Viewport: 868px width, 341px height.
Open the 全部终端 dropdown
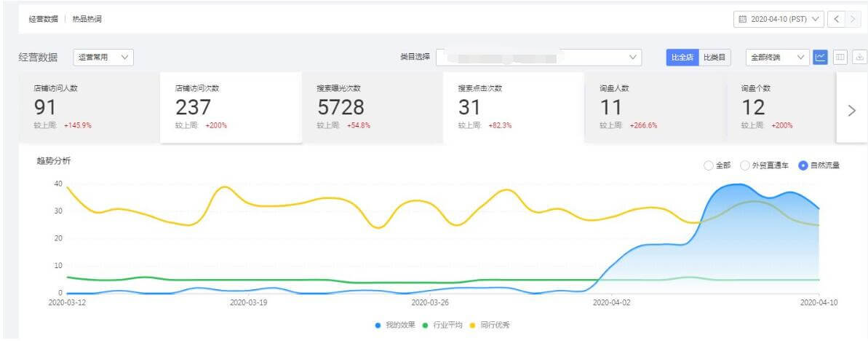778,58
